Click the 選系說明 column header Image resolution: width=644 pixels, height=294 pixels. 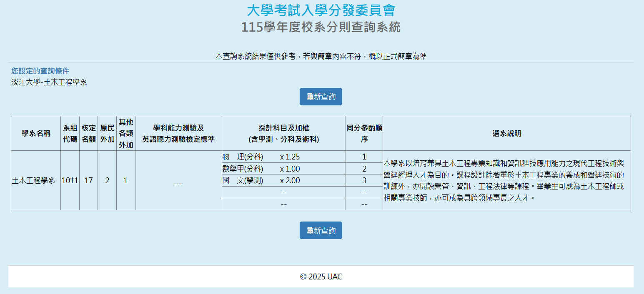[x=506, y=133]
